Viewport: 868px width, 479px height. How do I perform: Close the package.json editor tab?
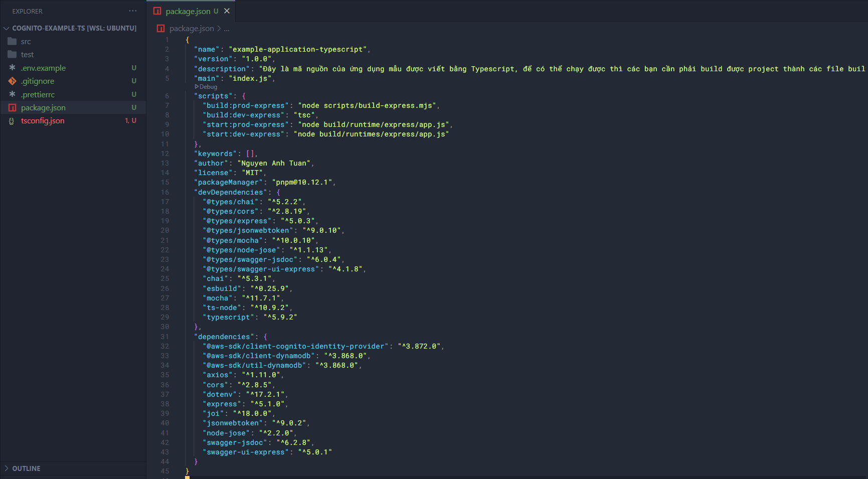click(x=227, y=11)
